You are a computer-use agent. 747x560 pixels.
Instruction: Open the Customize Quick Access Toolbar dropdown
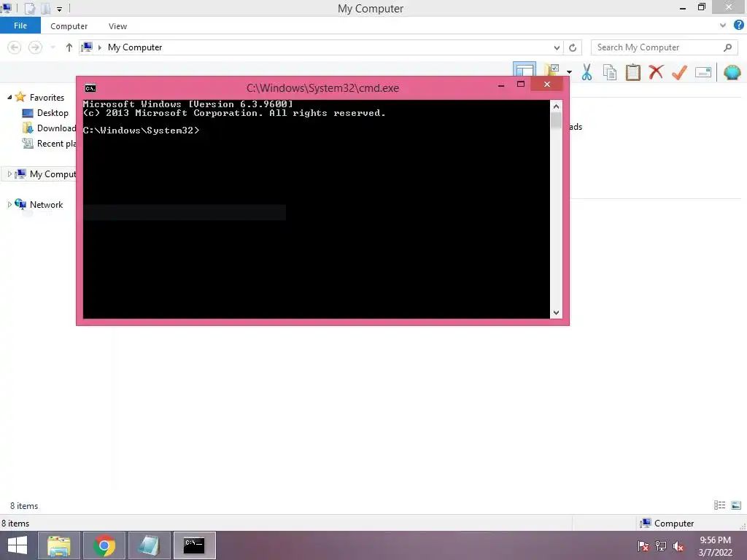60,9
